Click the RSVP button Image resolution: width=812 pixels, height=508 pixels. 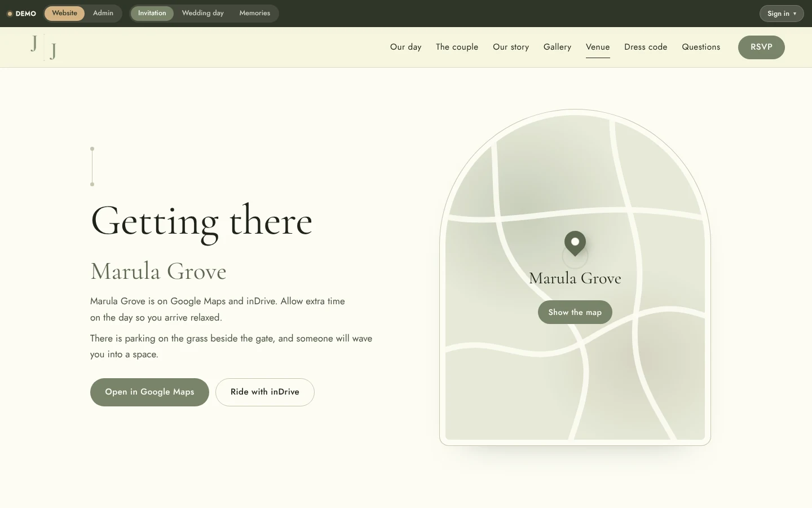[x=761, y=47]
